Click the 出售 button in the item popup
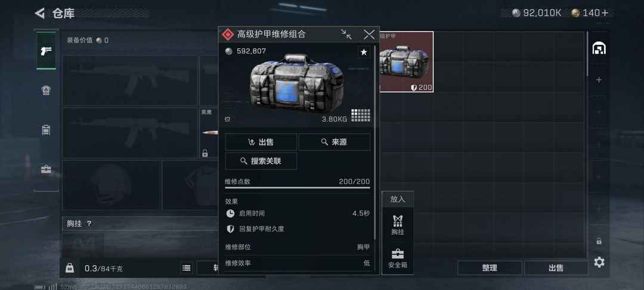The width and height of the screenshot is (644, 290). [x=261, y=142]
